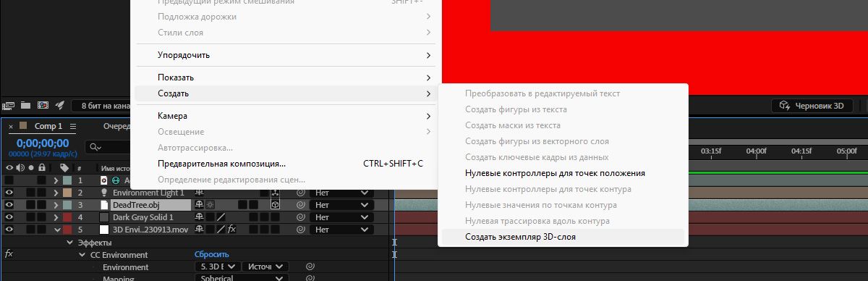
Task: Choose Предварительная композиция... menu item
Action: tap(286, 164)
